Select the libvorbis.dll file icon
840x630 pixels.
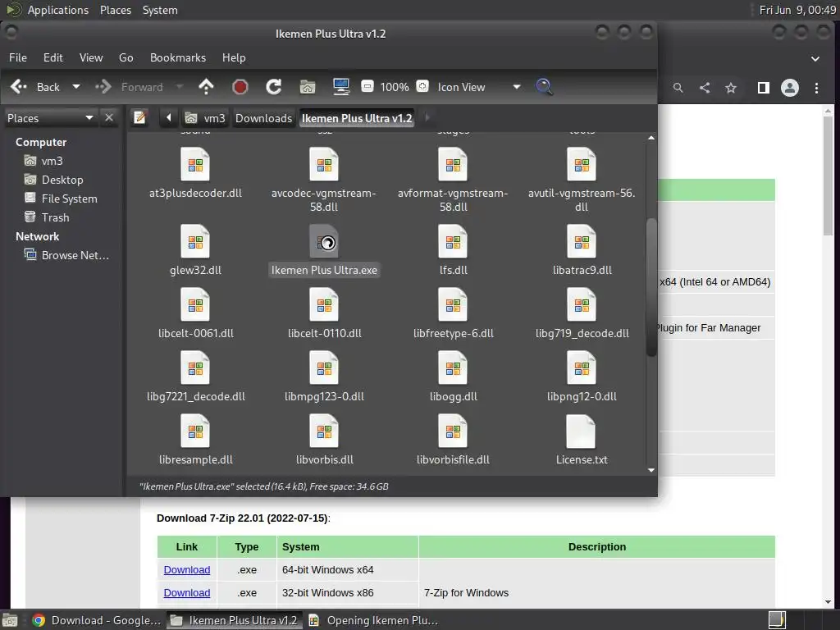pos(324,431)
